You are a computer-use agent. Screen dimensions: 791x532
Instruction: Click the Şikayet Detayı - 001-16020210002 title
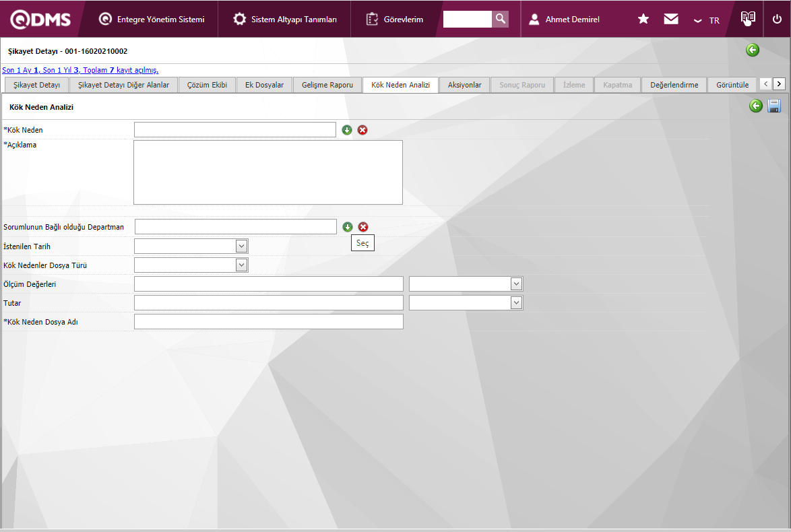click(x=67, y=51)
